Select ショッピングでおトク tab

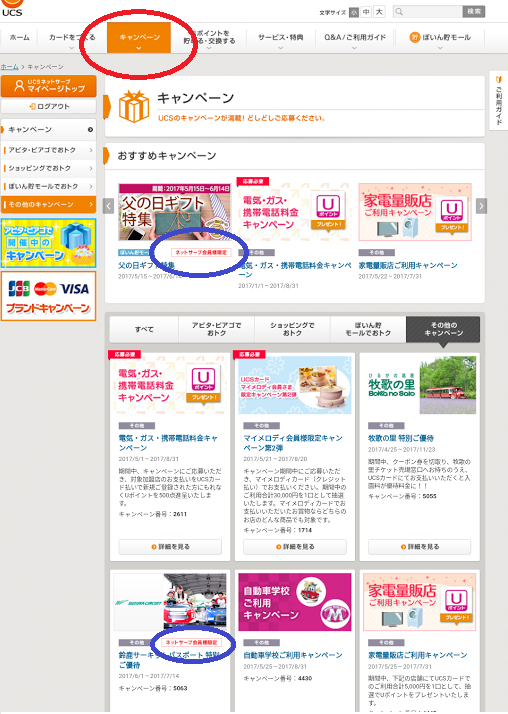pyautogui.click(x=292, y=329)
